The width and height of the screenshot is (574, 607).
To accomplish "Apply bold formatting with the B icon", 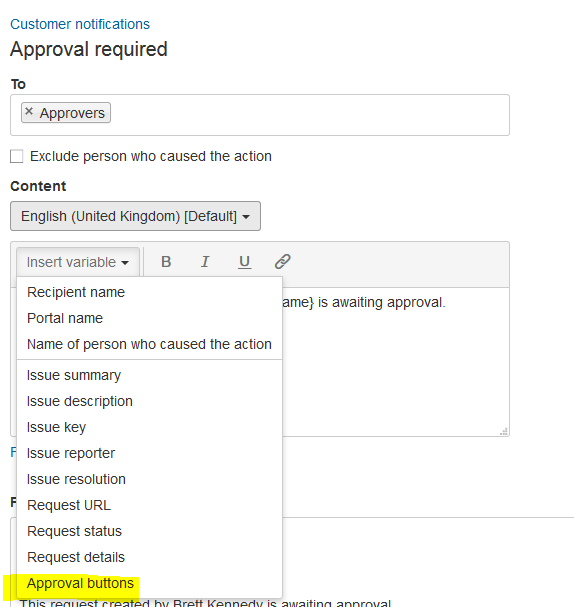I will click(x=166, y=262).
